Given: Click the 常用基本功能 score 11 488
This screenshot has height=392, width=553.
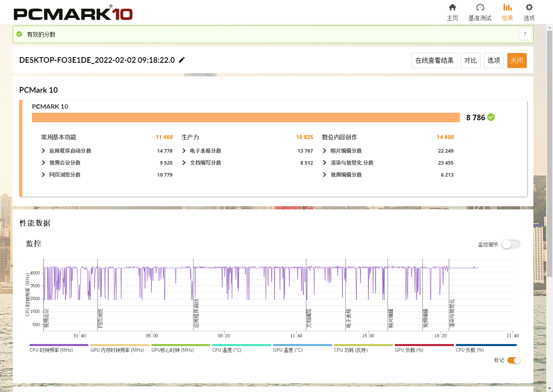Looking at the screenshot, I should pyautogui.click(x=164, y=137).
